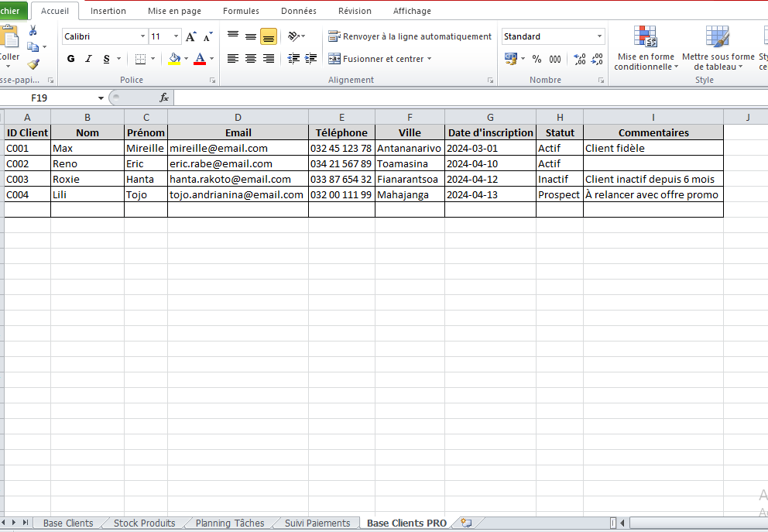Select column D header

[238, 117]
